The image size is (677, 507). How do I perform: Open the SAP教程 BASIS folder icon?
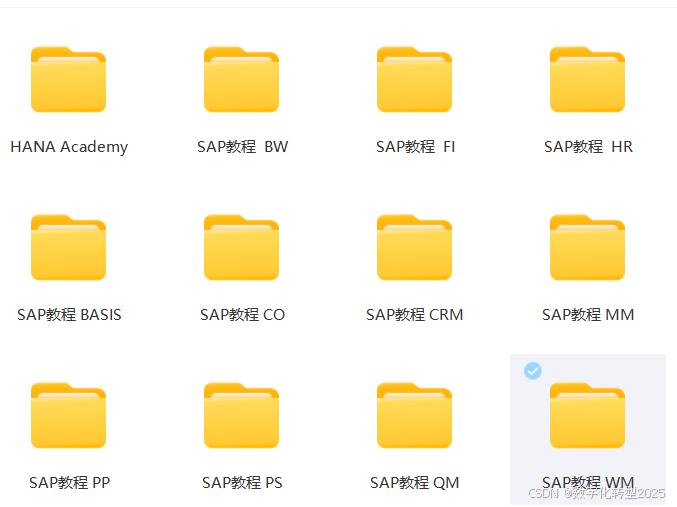click(x=68, y=247)
